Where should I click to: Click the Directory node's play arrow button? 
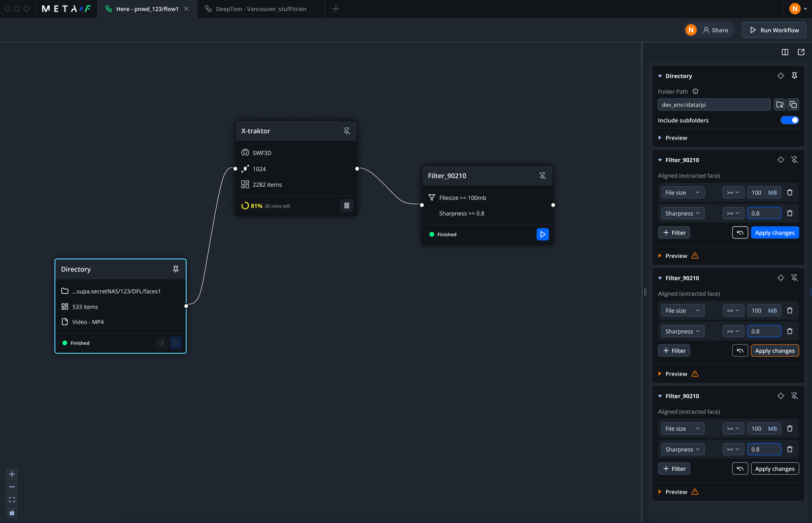[x=176, y=343]
